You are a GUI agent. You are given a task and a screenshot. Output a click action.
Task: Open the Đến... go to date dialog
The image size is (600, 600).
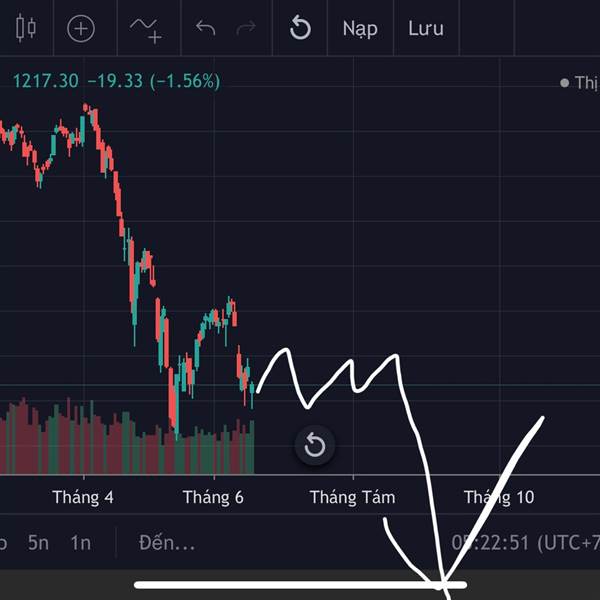tap(167, 543)
